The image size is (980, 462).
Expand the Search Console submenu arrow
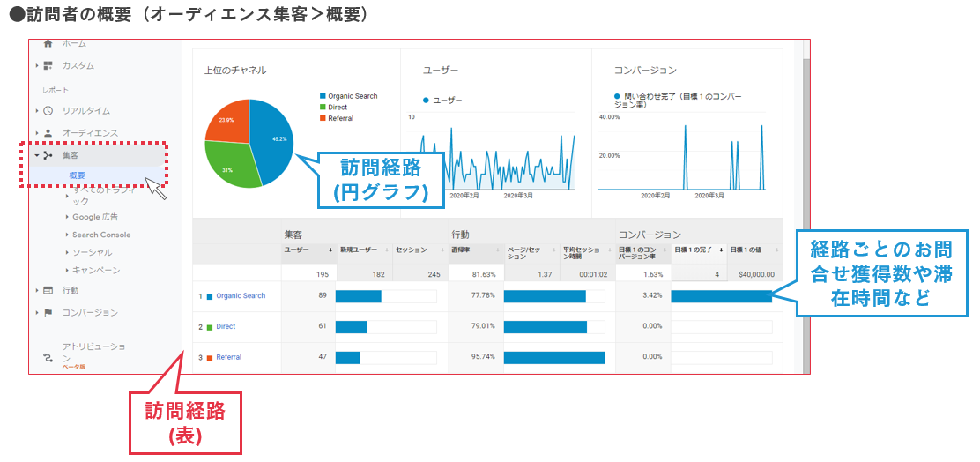[67, 235]
